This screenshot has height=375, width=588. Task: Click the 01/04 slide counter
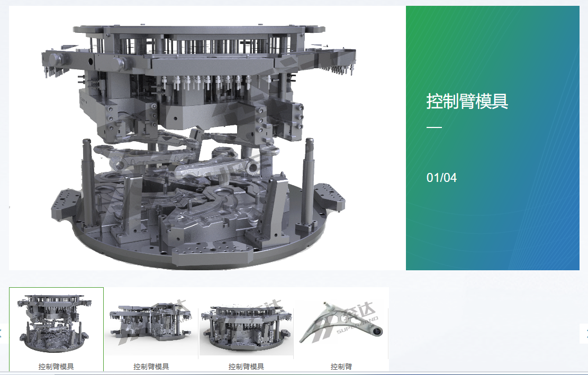coord(441,178)
